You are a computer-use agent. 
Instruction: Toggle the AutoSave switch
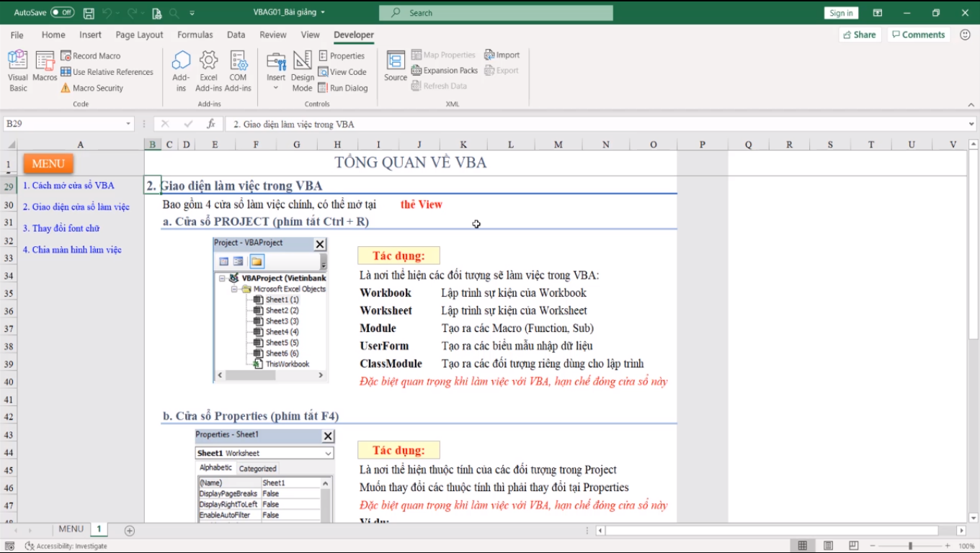pyautogui.click(x=62, y=13)
